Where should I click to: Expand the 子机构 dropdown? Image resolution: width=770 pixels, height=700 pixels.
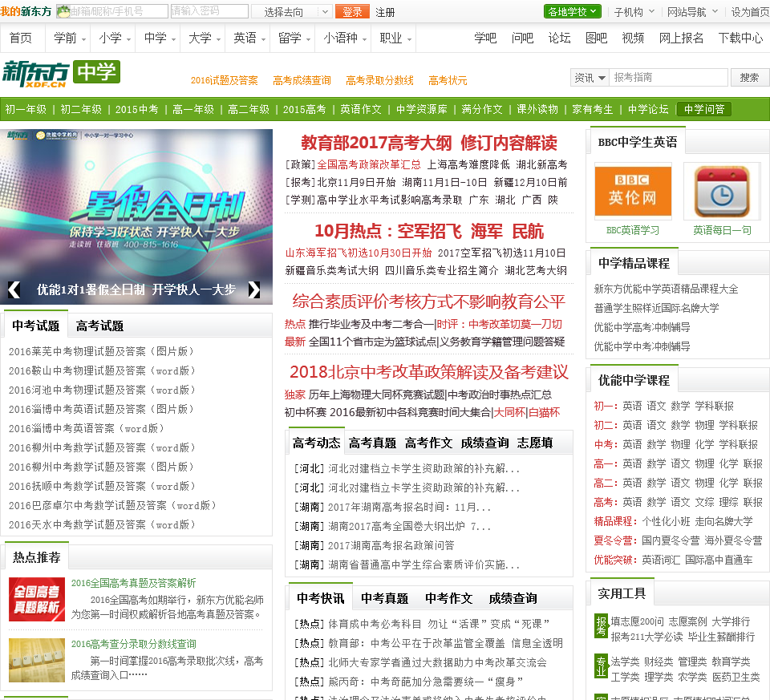click(x=634, y=12)
